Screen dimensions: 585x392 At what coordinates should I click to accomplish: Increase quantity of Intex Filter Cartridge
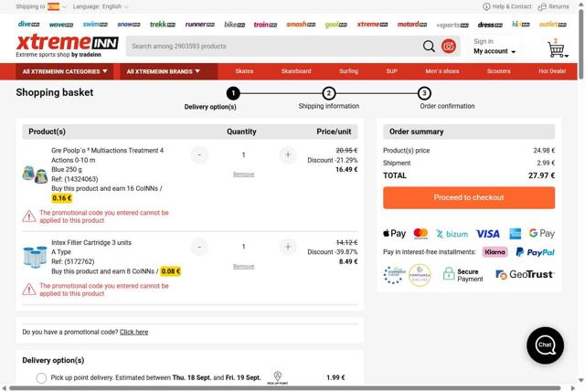pyautogui.click(x=288, y=247)
